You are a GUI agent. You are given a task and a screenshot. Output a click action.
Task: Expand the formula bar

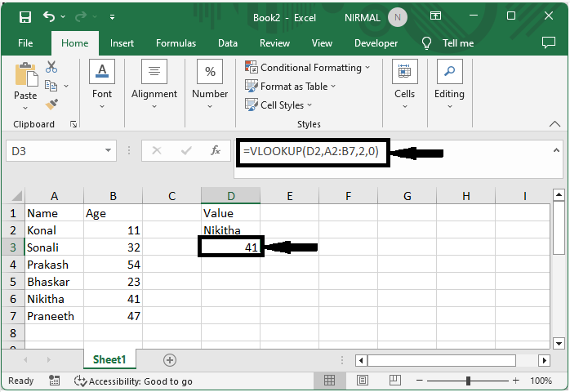556,149
